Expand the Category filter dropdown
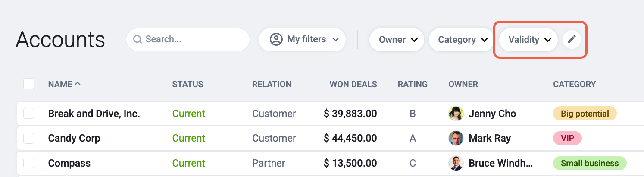Image resolution: width=644 pixels, height=177 pixels. pos(461,40)
